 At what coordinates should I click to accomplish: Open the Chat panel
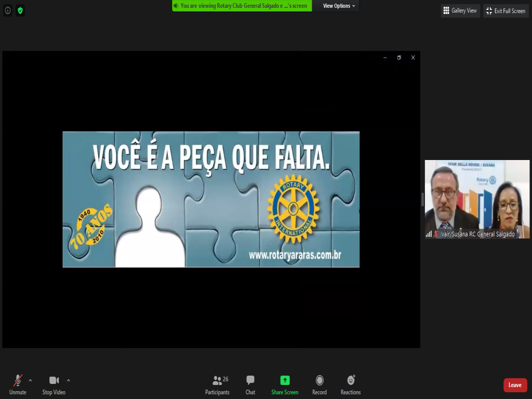click(250, 385)
